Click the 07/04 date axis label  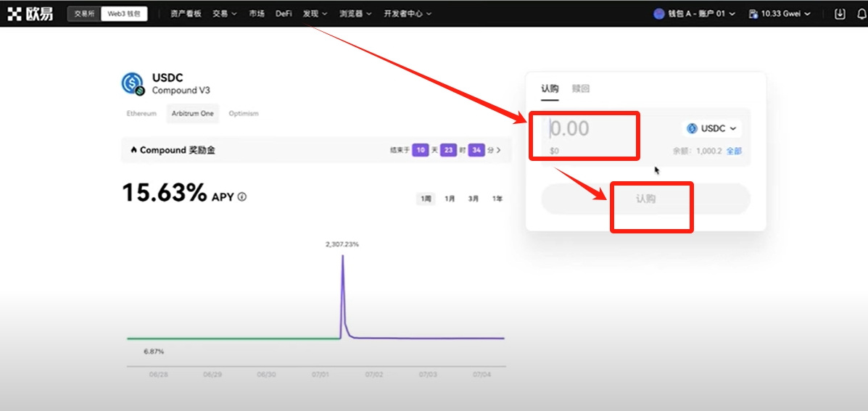pos(481,375)
